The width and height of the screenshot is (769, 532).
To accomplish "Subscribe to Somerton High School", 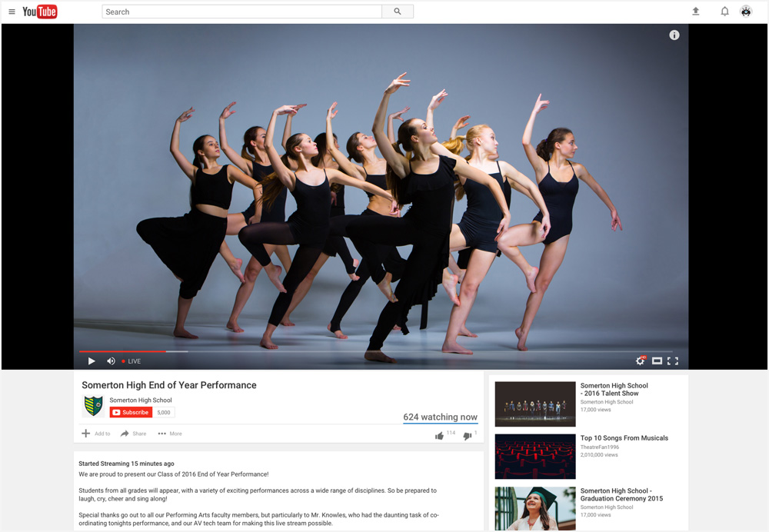I will click(x=131, y=413).
